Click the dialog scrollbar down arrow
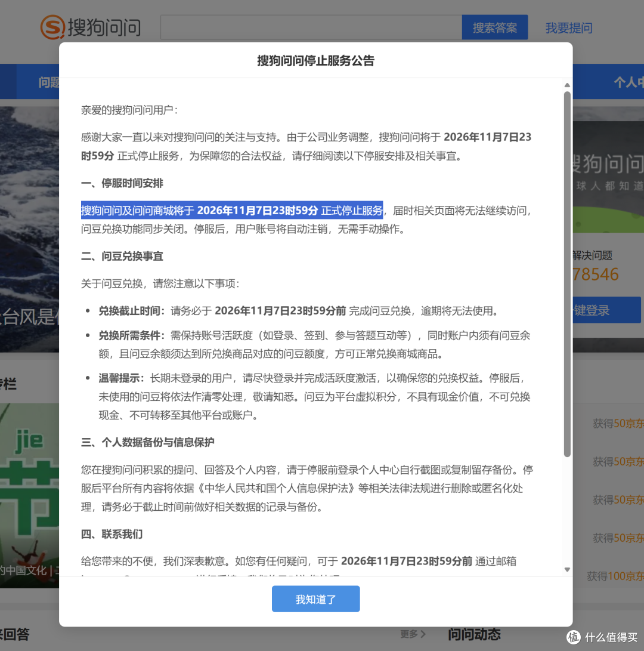Viewport: 644px width, 651px height. [567, 570]
